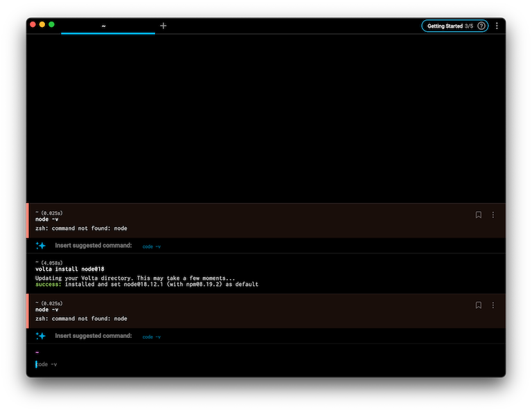Minimize the window with yellow button
Viewport: 532px width, 412px height.
[42, 24]
